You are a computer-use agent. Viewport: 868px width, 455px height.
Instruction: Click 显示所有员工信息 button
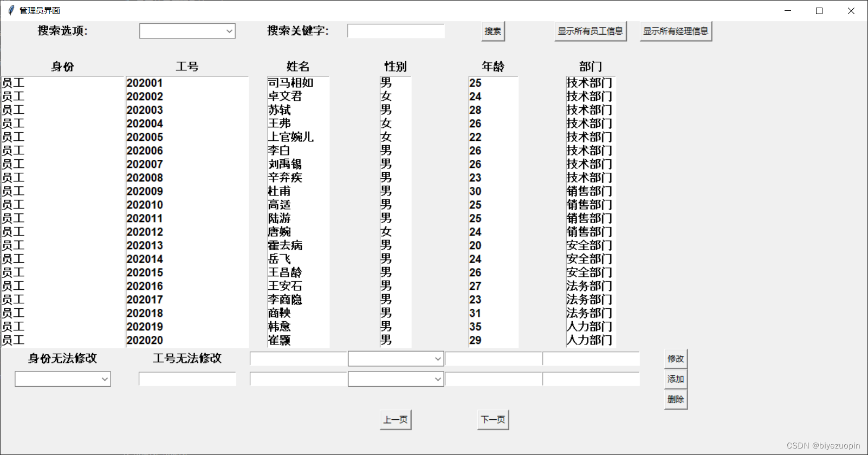(x=591, y=31)
